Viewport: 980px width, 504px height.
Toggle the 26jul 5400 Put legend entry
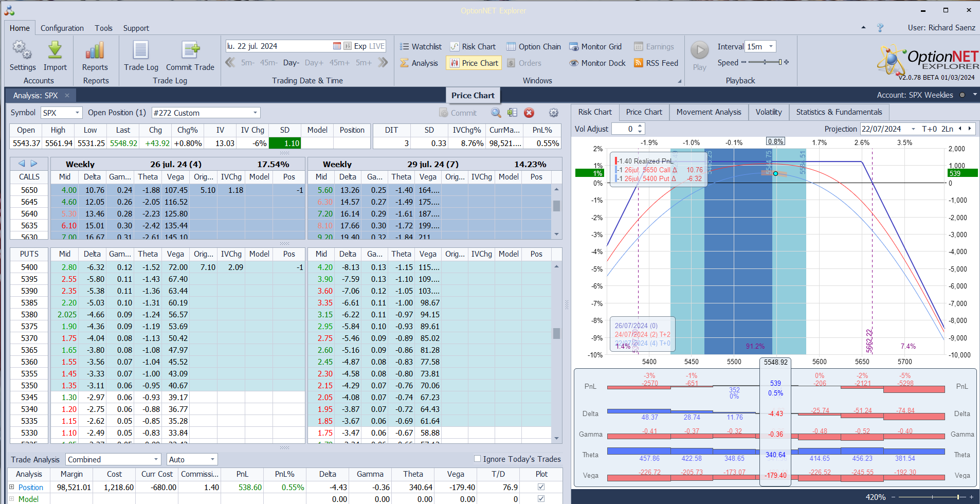[x=659, y=178]
